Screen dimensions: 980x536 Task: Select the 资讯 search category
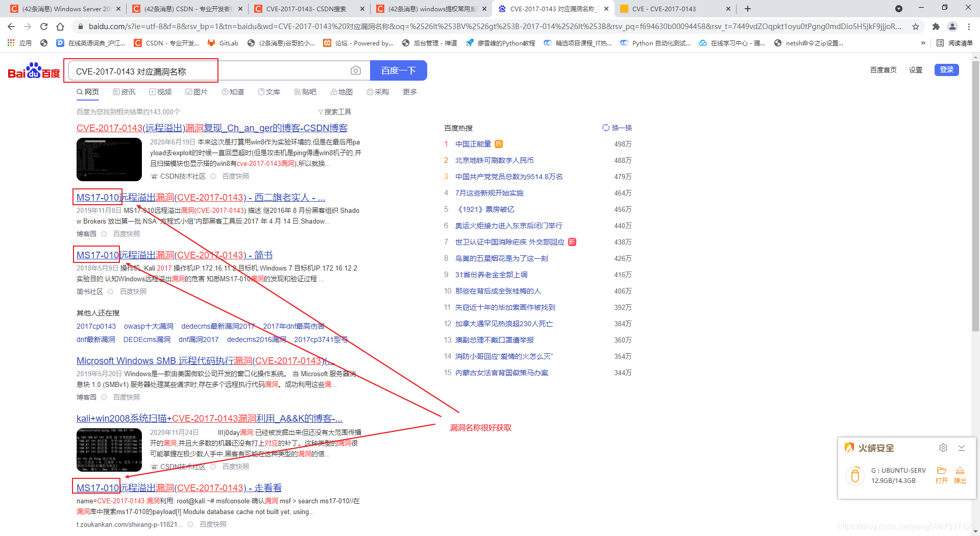[x=124, y=92]
